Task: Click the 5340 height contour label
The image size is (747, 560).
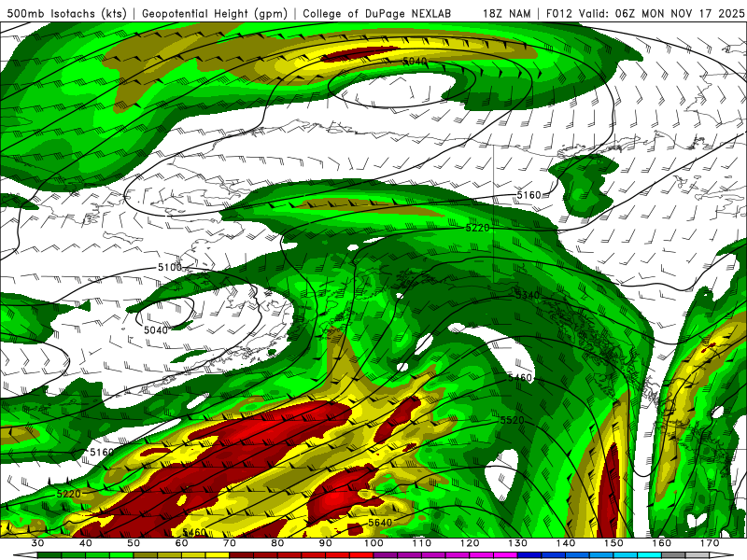Action: [x=528, y=295]
